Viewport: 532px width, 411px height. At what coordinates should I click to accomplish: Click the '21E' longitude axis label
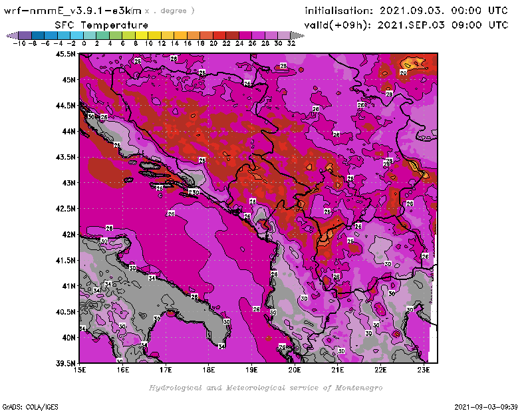(x=338, y=370)
